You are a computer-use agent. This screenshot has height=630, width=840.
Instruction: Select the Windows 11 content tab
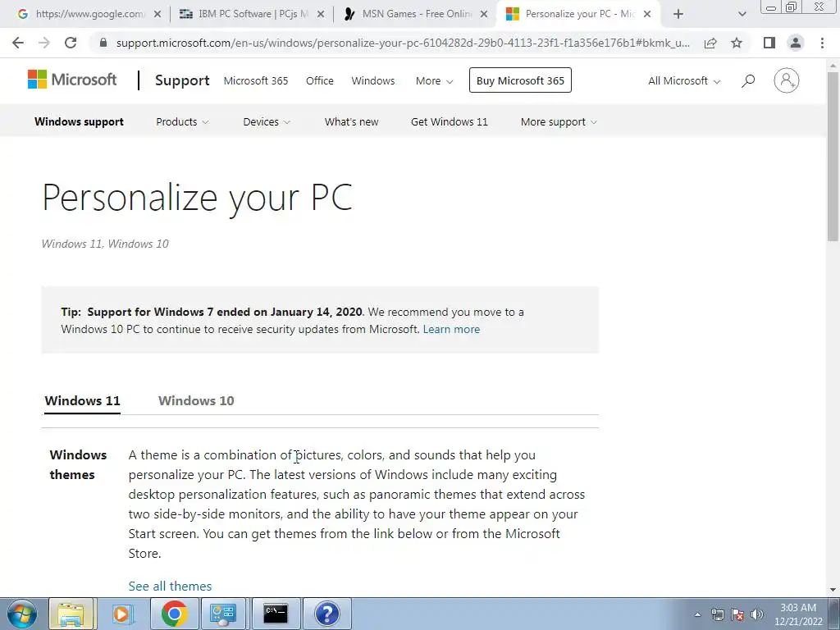coord(83,400)
